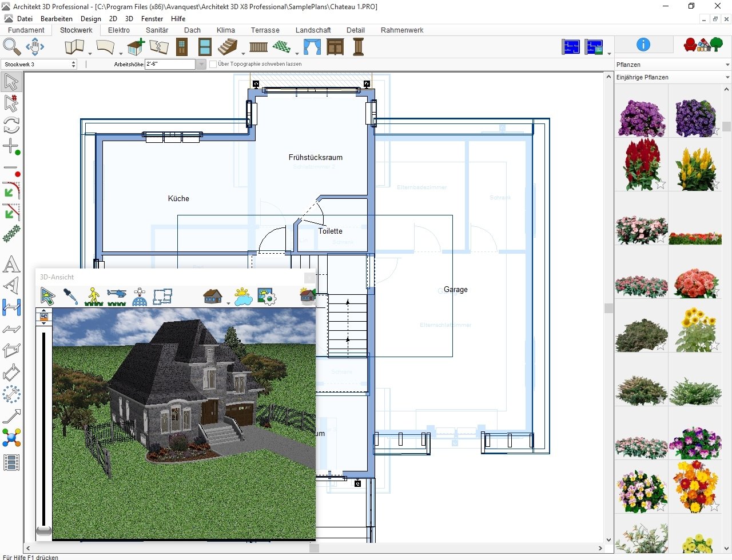Select the wall break tool
Screen dimensions: 732x560
[159, 47]
